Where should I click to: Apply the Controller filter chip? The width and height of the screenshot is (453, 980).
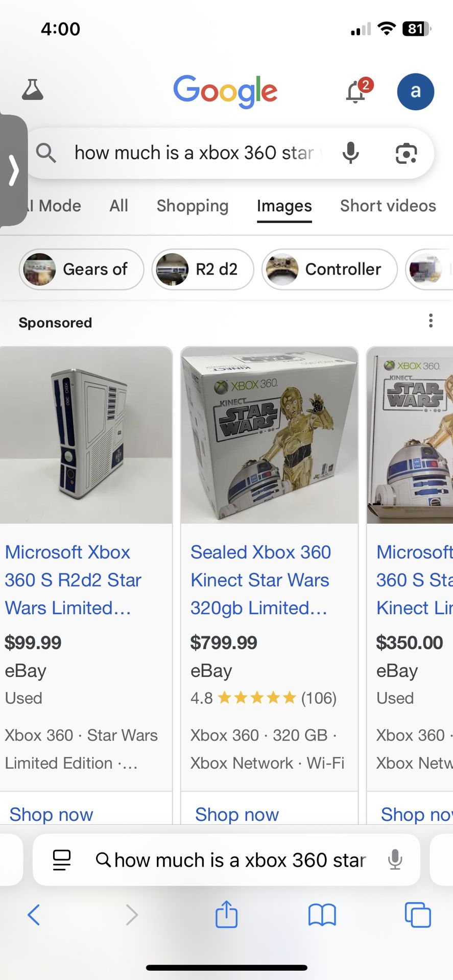point(329,269)
